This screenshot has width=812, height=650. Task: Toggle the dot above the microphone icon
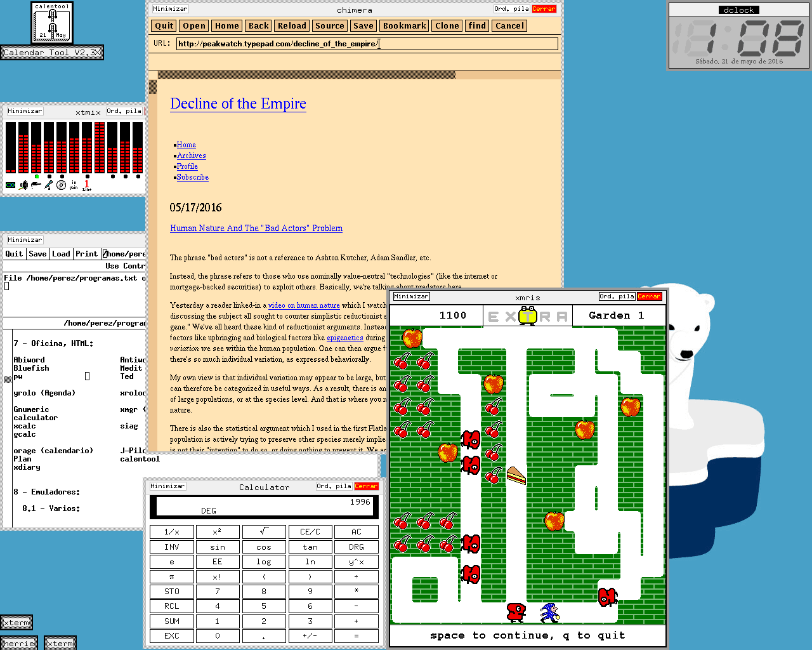49,176
